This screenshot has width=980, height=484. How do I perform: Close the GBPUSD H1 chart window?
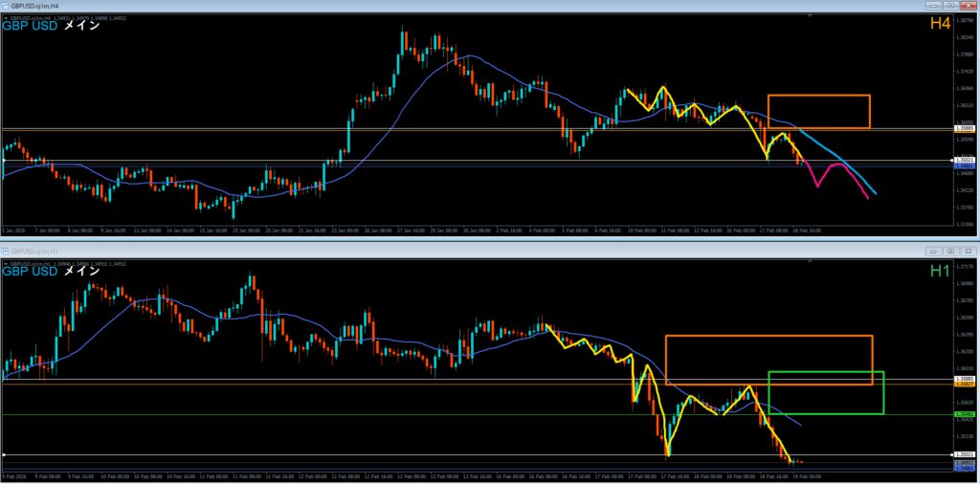click(969, 250)
